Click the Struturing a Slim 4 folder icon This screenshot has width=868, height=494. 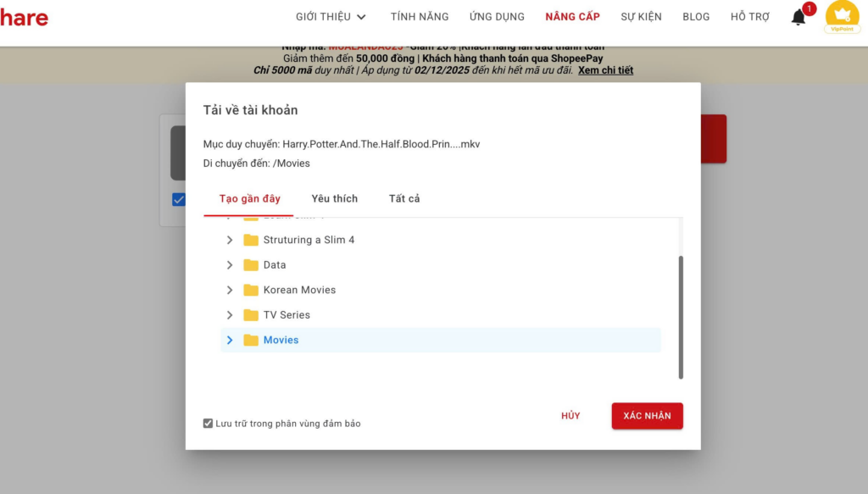pos(251,240)
